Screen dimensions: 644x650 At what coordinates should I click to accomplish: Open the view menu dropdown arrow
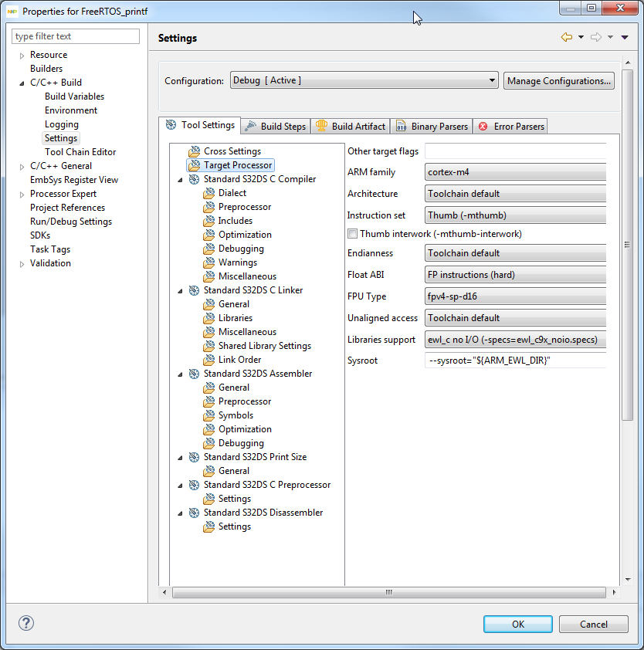point(625,37)
